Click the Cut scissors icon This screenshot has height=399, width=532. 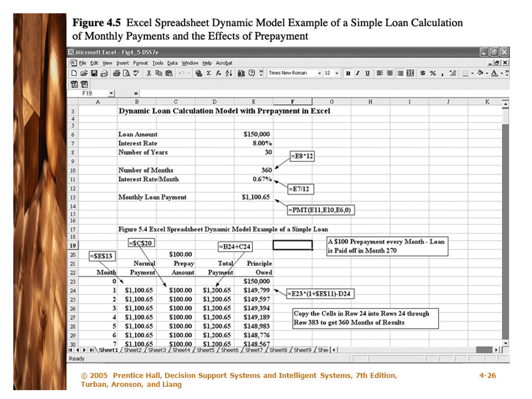click(149, 73)
